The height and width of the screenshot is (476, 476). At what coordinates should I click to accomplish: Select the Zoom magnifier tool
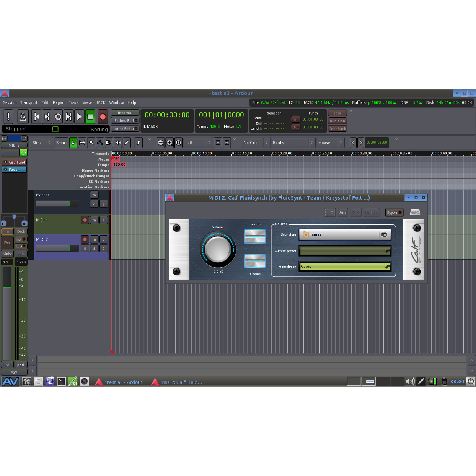91,142
